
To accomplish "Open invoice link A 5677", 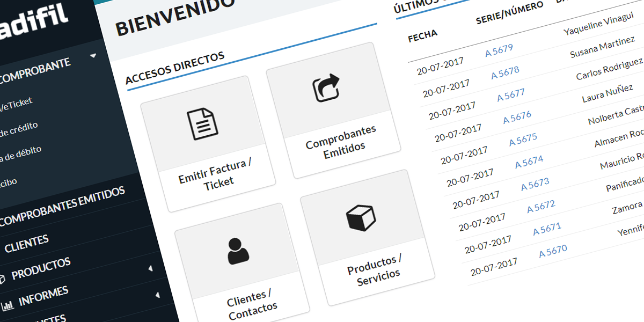I will point(511,95).
